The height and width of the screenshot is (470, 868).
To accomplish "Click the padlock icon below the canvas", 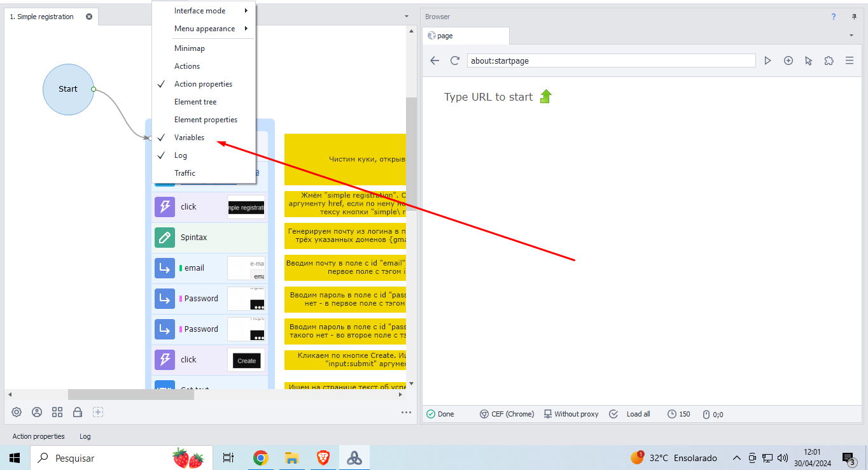I will (x=78, y=412).
